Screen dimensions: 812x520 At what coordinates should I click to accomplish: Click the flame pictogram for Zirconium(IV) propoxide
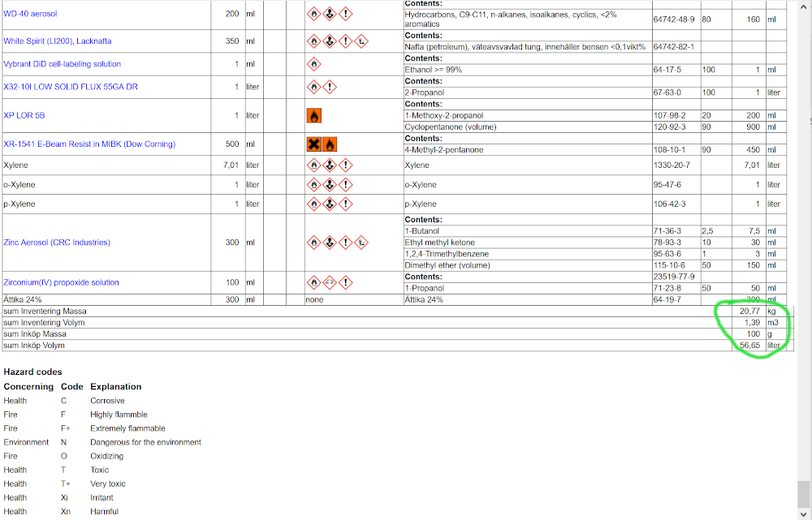(313, 282)
